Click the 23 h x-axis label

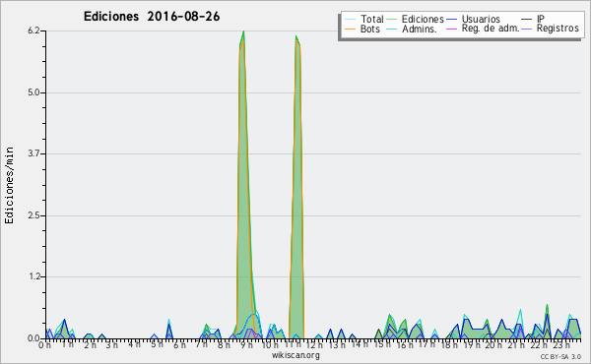click(x=562, y=345)
